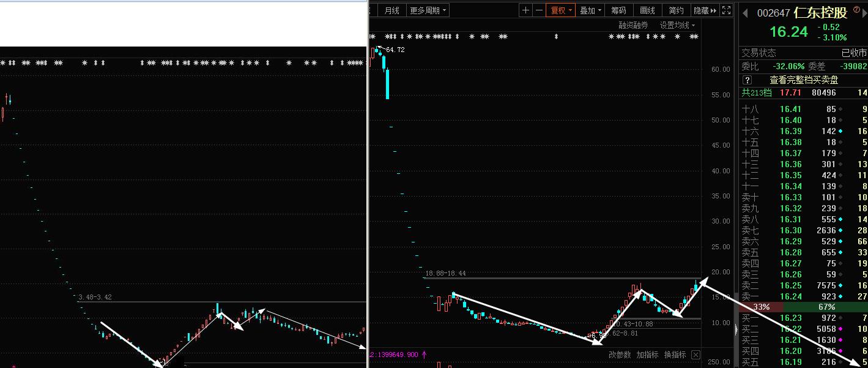Open 复权 dropdown

pyautogui.click(x=560, y=10)
